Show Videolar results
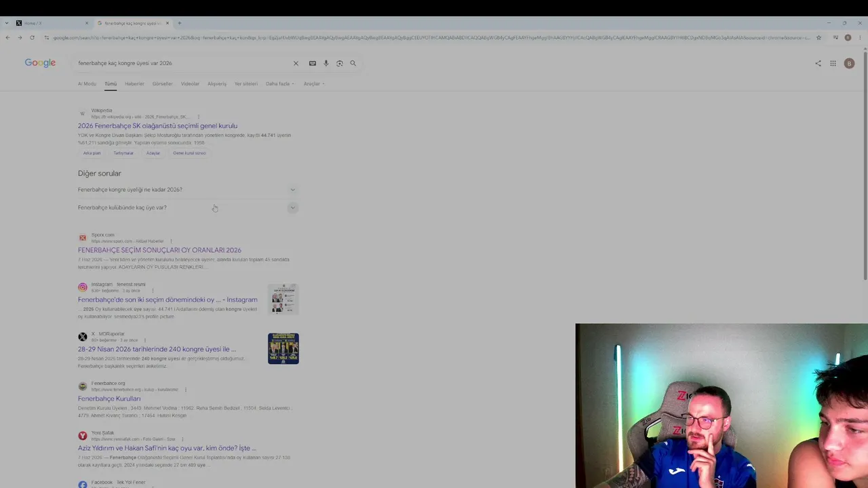This screenshot has height=488, width=868. click(190, 84)
